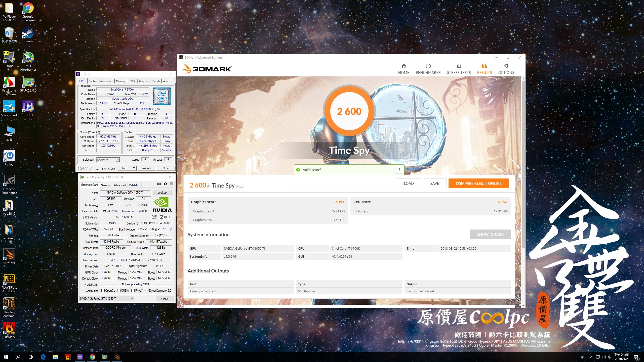Open the GPU selector dropdown in GPU-Z
Image resolution: width=644 pixels, height=362 pixels.
[107, 298]
